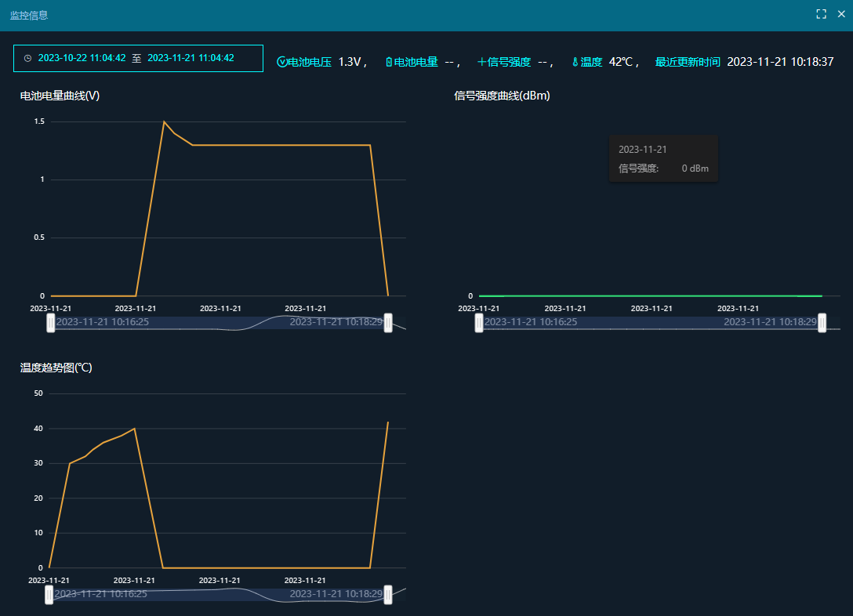Click the battery level icon
The image size is (853, 616).
pyautogui.click(x=388, y=62)
